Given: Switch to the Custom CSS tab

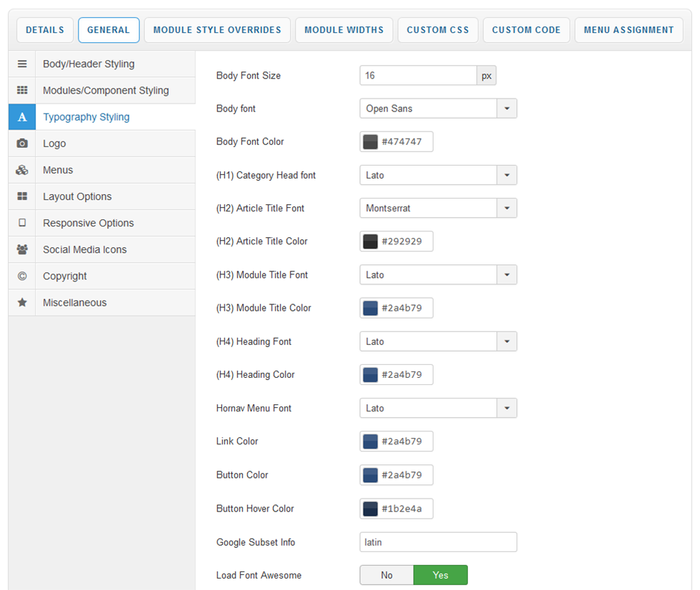Looking at the screenshot, I should 438,30.
